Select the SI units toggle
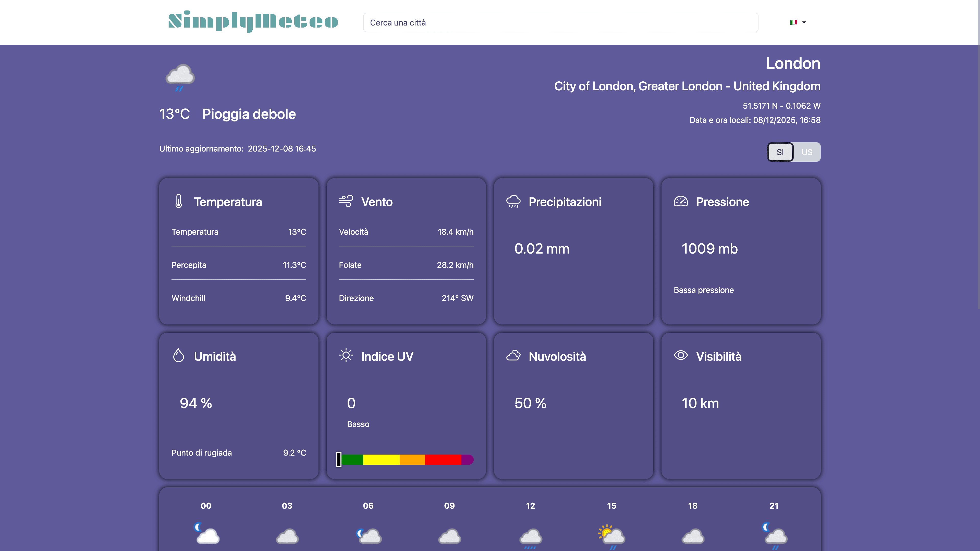This screenshot has height=551, width=980. coord(780,152)
